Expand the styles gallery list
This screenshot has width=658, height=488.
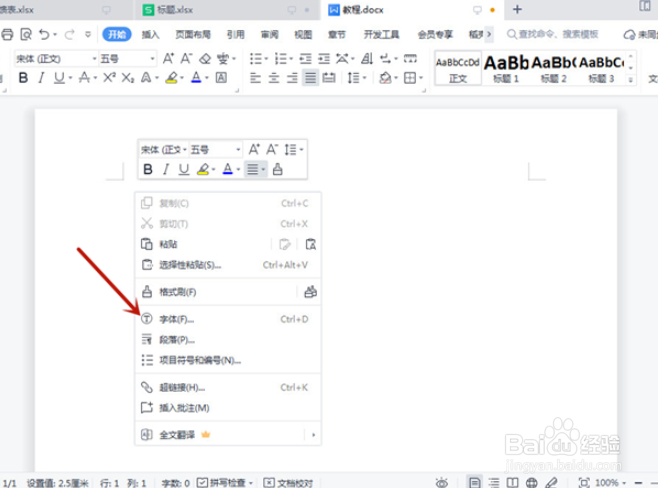click(x=630, y=80)
